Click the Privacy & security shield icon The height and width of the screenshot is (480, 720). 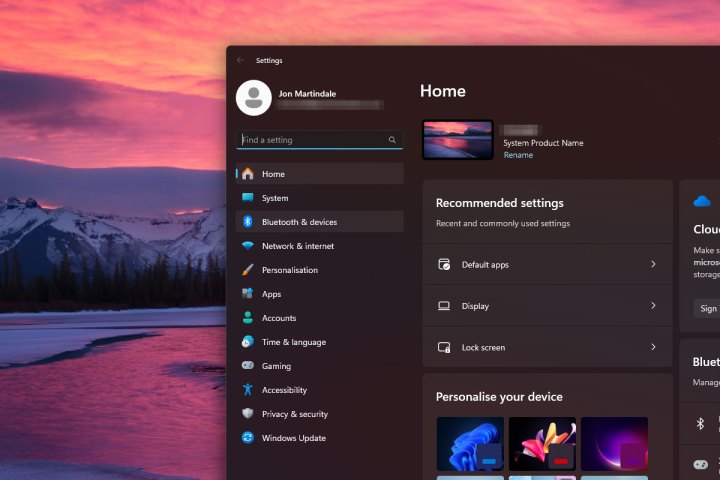click(x=247, y=414)
